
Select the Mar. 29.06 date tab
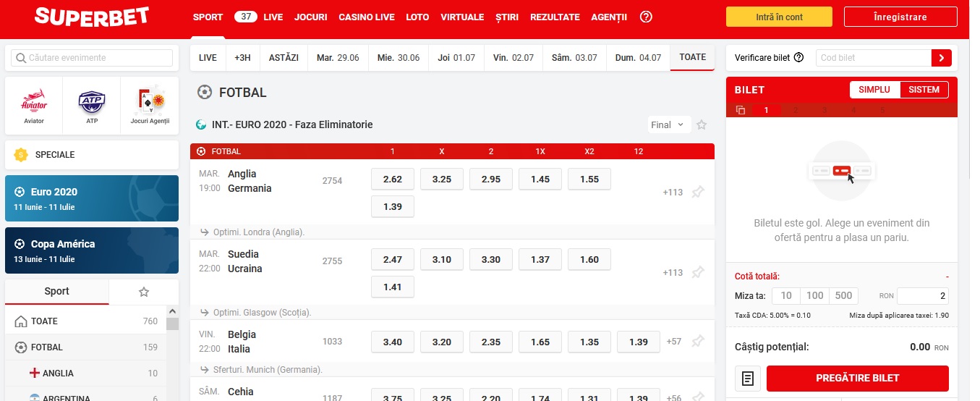(338, 58)
